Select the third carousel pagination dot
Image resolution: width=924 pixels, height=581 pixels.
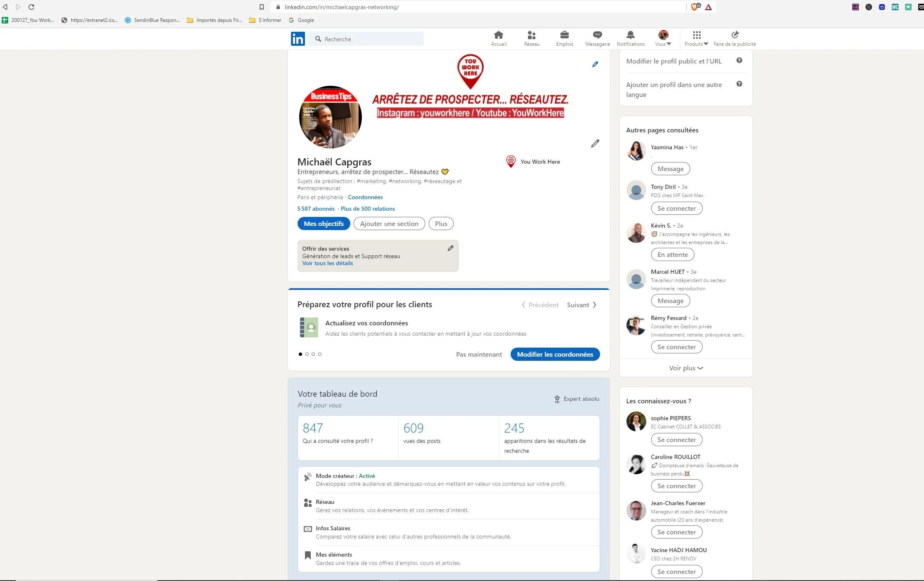[313, 354]
